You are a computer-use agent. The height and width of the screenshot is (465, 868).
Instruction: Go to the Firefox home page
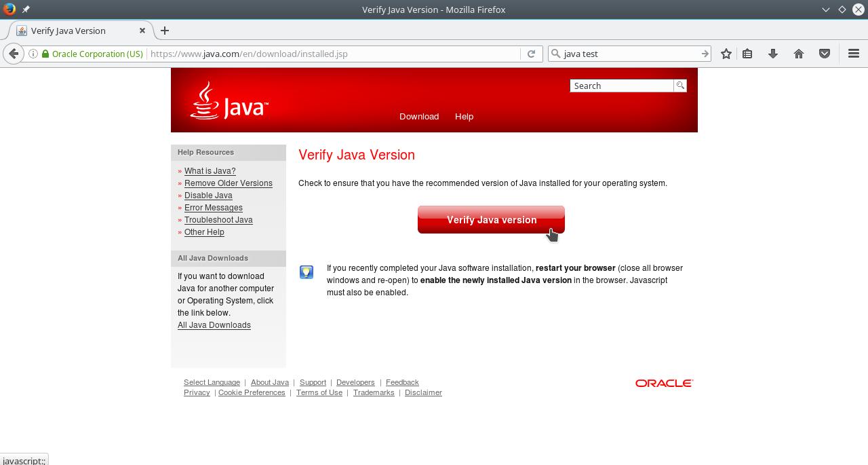coord(799,54)
